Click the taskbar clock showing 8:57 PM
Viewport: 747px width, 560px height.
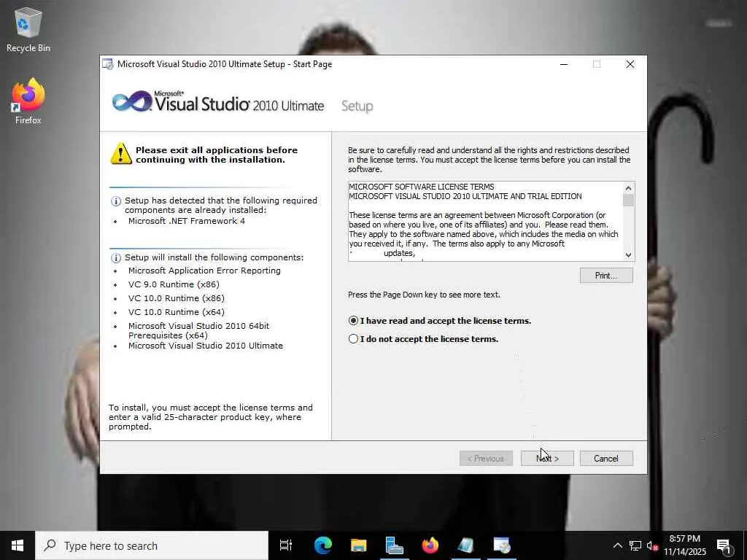(x=684, y=545)
